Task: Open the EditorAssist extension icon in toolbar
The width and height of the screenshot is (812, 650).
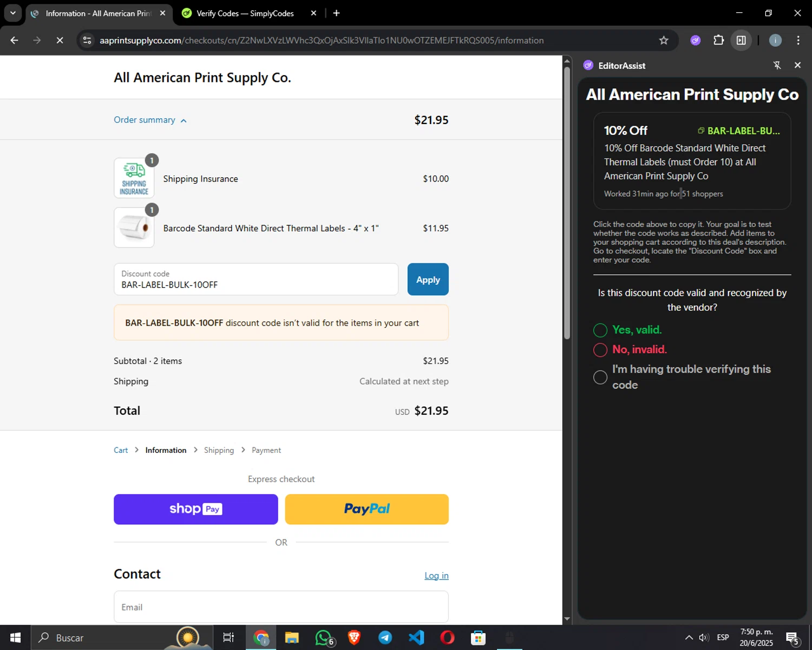Action: click(x=696, y=40)
